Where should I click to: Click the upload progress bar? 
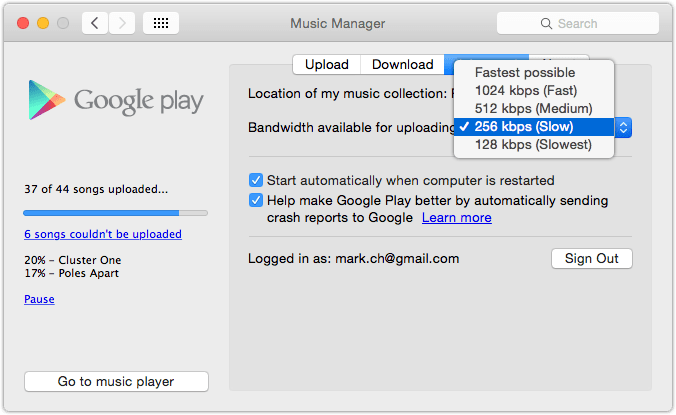[116, 213]
